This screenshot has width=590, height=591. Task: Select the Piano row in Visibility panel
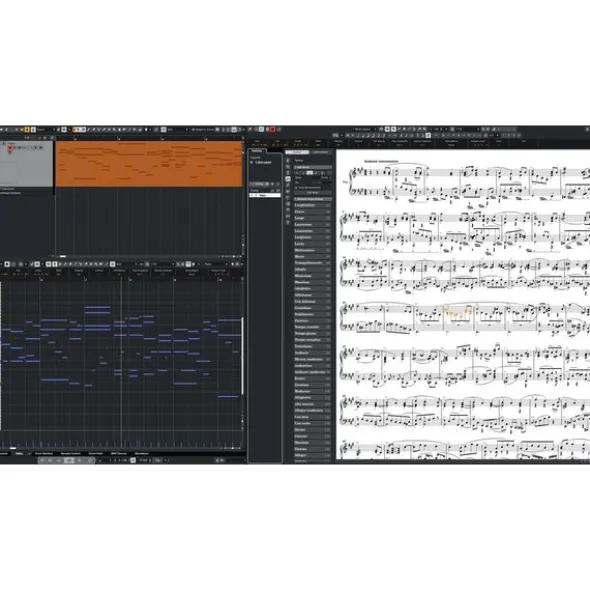(x=265, y=195)
